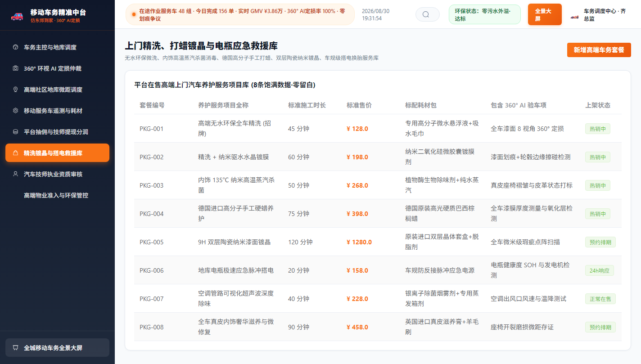Click the 养护服务项目全称 column header
This screenshot has width=641, height=364.
coord(223,105)
